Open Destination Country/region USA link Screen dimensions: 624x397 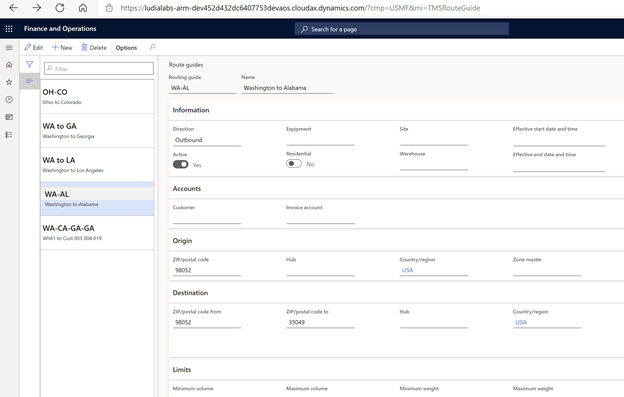point(521,322)
